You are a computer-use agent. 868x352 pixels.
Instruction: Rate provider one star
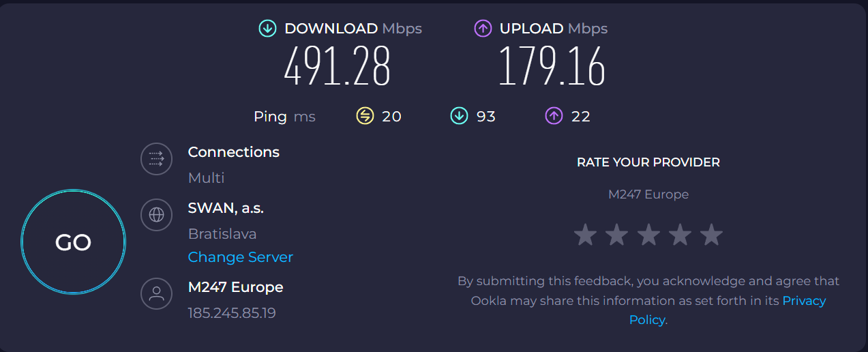click(585, 235)
